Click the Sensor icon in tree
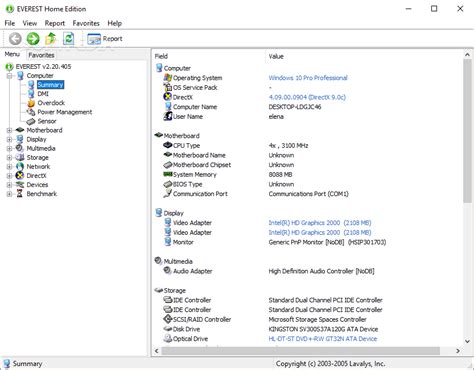 pyautogui.click(x=31, y=121)
